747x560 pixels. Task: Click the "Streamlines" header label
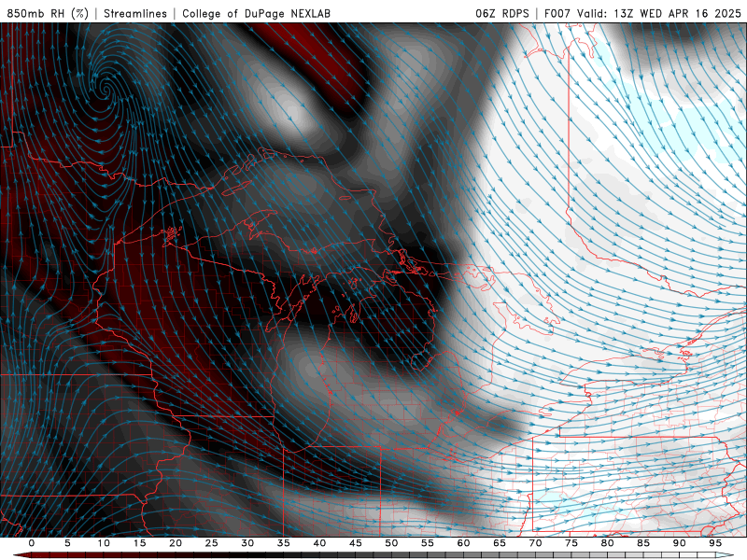point(135,13)
